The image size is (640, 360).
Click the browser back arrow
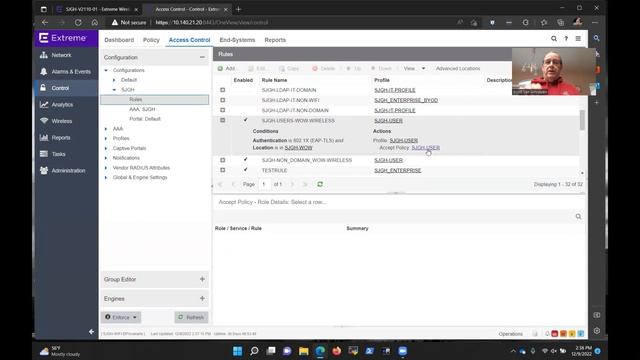pos(45,22)
